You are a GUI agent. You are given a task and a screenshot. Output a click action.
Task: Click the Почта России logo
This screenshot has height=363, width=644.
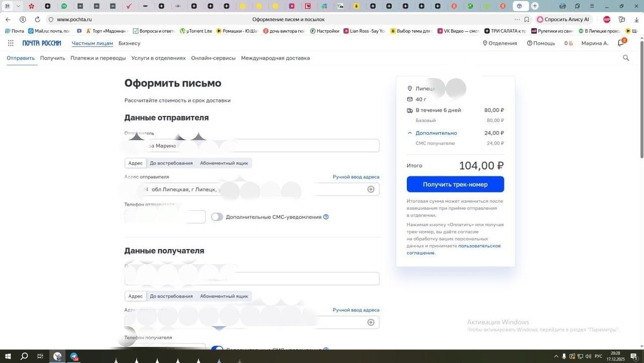(x=42, y=43)
